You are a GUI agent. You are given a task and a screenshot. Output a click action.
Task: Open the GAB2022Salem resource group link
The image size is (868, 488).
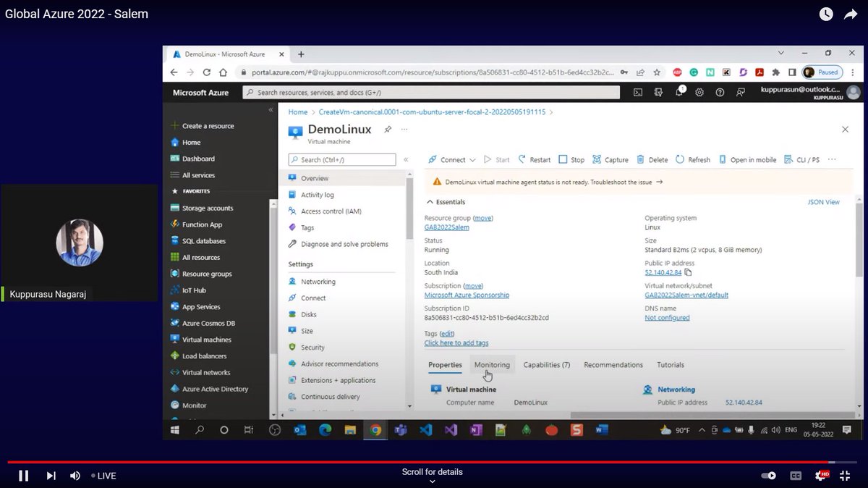(447, 227)
